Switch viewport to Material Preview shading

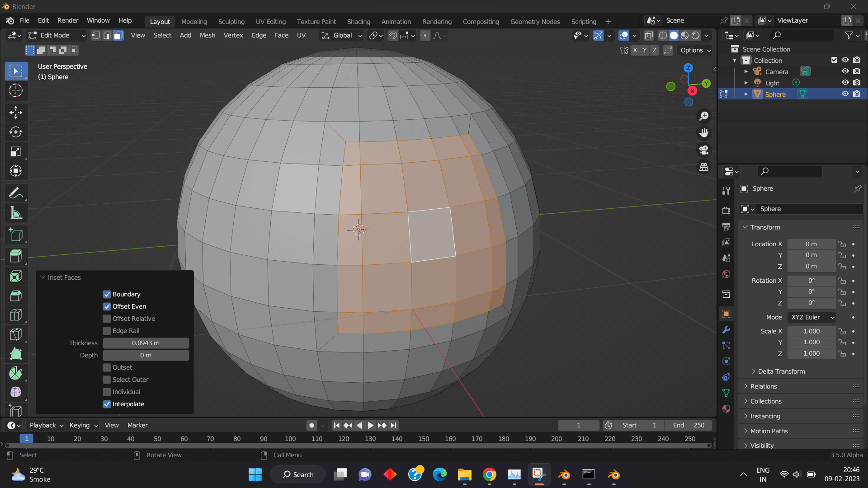coord(685,35)
